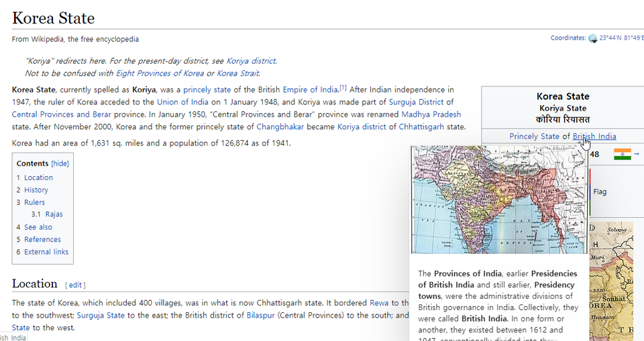
Task: Click the Indian flag icon in infobox
Action: [623, 154]
